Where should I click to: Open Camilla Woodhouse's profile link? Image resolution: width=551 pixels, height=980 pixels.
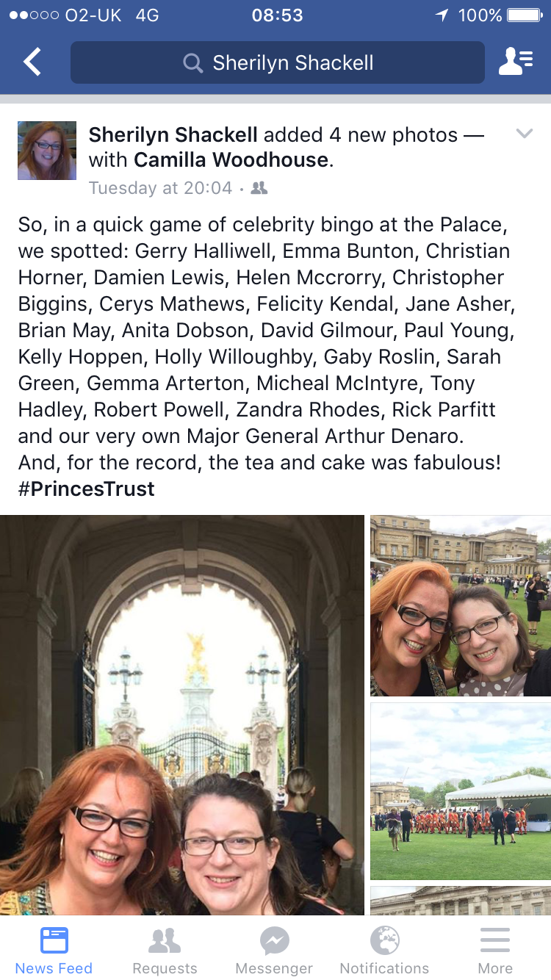(x=231, y=159)
